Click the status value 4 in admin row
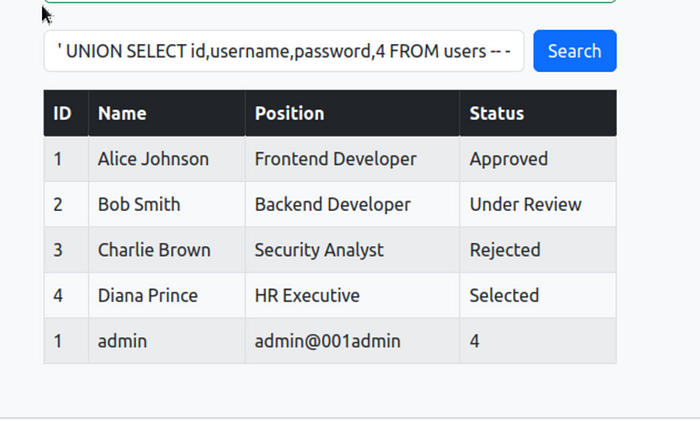The width and height of the screenshot is (700, 421). tap(475, 341)
